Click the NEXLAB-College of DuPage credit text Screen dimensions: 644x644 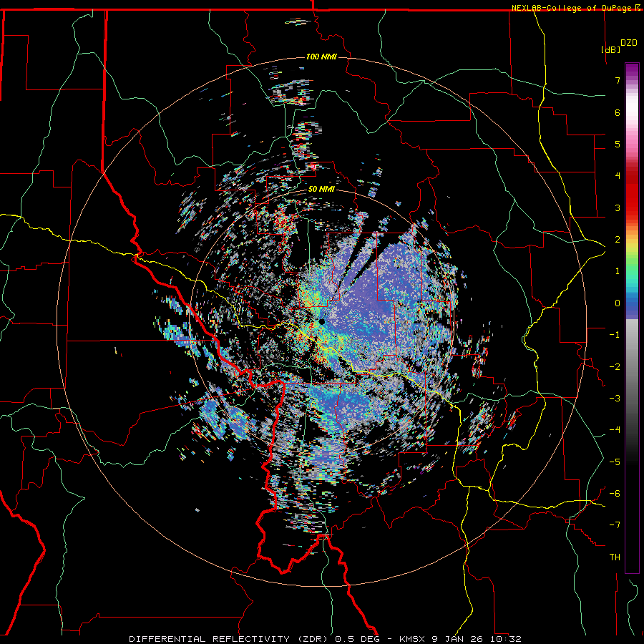click(571, 8)
